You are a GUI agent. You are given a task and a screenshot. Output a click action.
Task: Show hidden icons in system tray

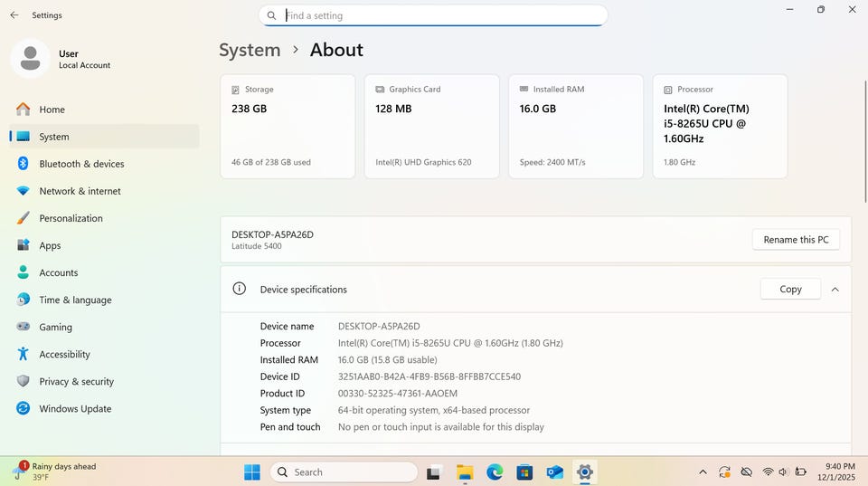pyautogui.click(x=703, y=472)
